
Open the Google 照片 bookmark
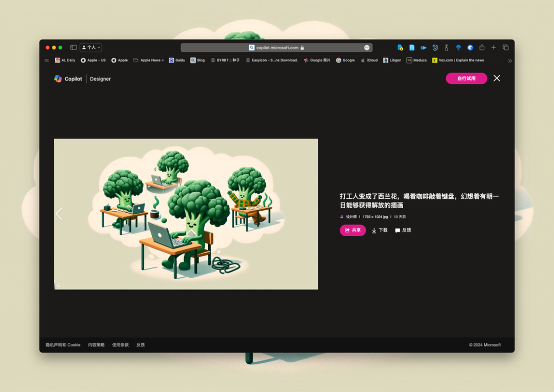pos(317,60)
